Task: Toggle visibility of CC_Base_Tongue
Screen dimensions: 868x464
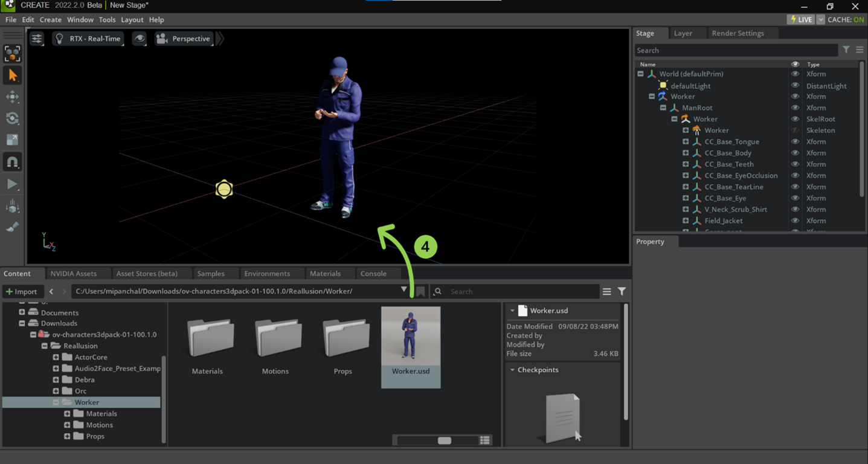Action: click(x=795, y=141)
